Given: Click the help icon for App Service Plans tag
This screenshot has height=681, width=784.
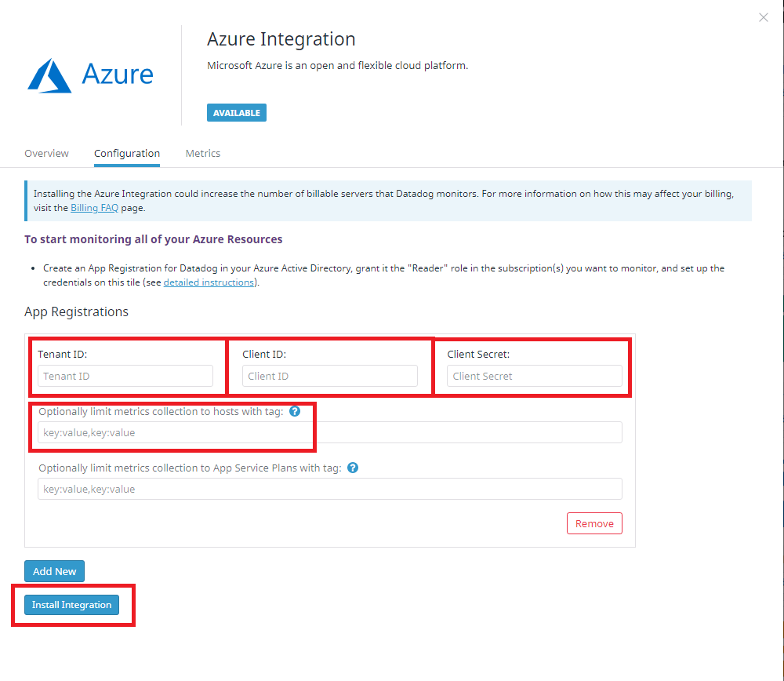Looking at the screenshot, I should coord(353,468).
